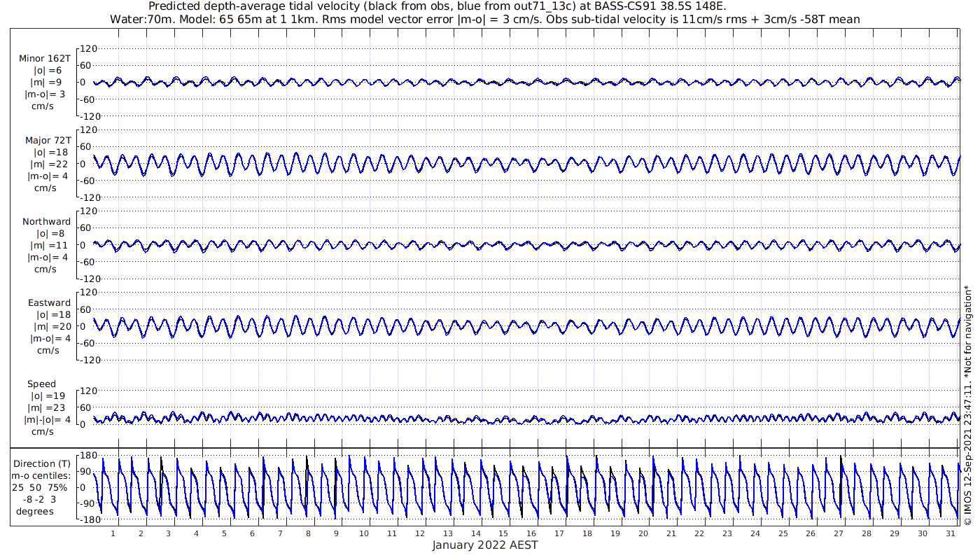Click "|m| =22" in the Major panel
This screenshot has width=980, height=560.
[47, 164]
